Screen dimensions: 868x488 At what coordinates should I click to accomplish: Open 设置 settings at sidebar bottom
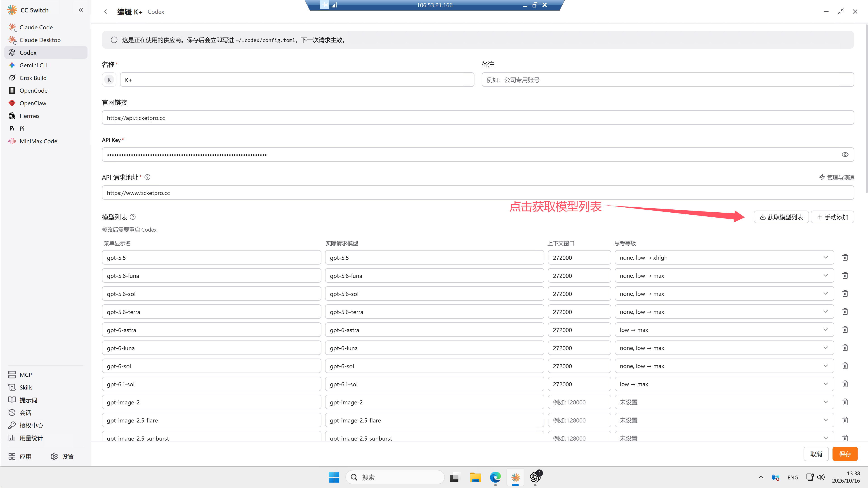coord(62,456)
